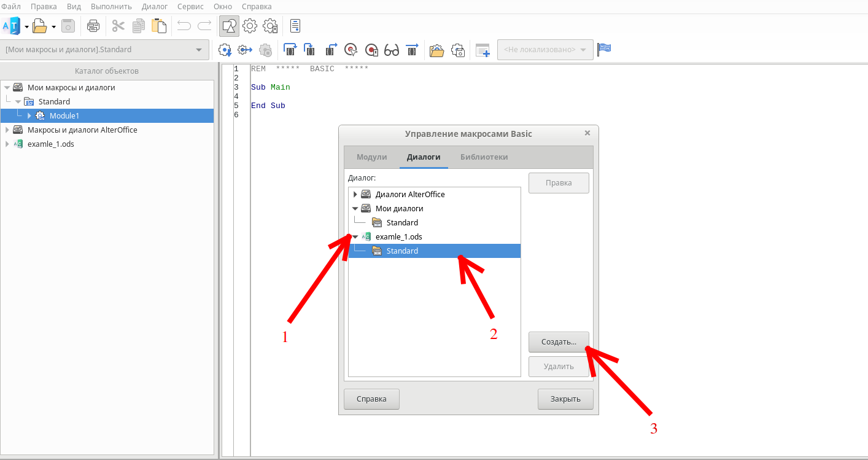Enable watch using the glasses icon
Image resolution: width=868 pixels, height=460 pixels.
[x=392, y=50]
